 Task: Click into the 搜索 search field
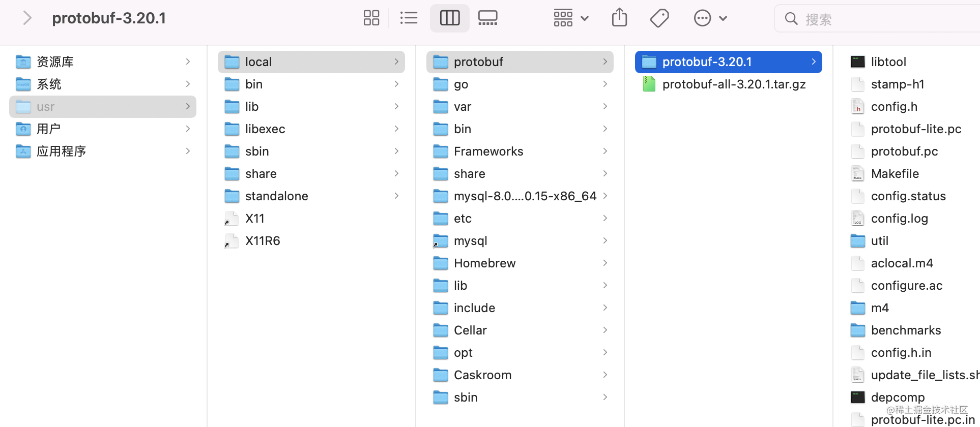(x=878, y=19)
